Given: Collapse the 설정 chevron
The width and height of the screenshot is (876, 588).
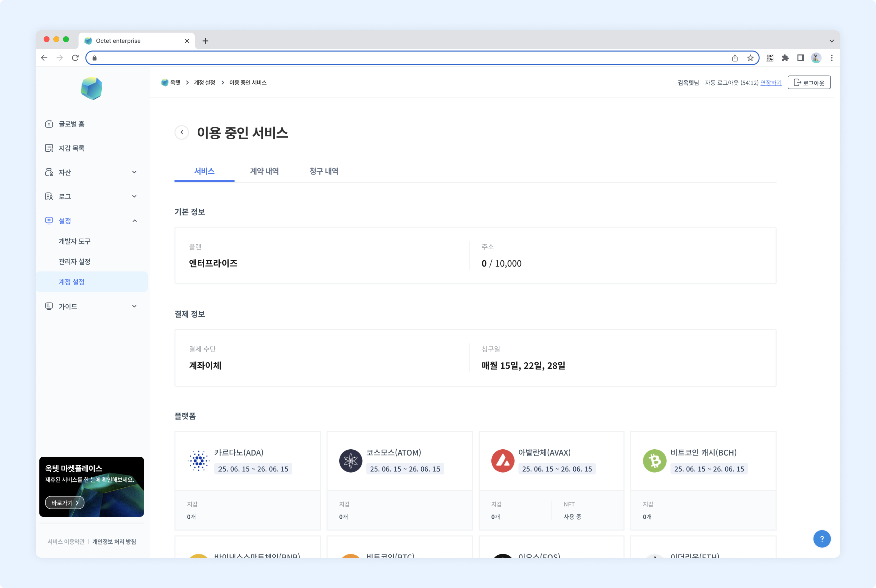Looking at the screenshot, I should point(134,221).
